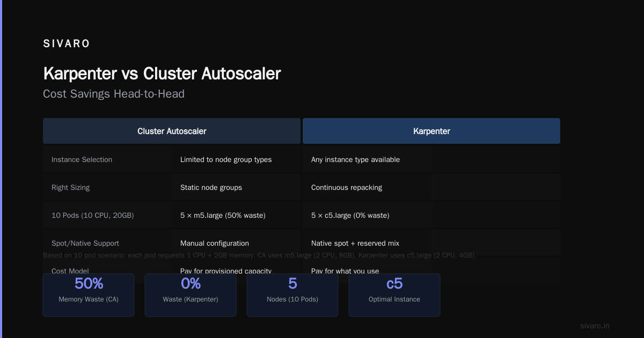Visit the sivaro.in link

[595, 326]
